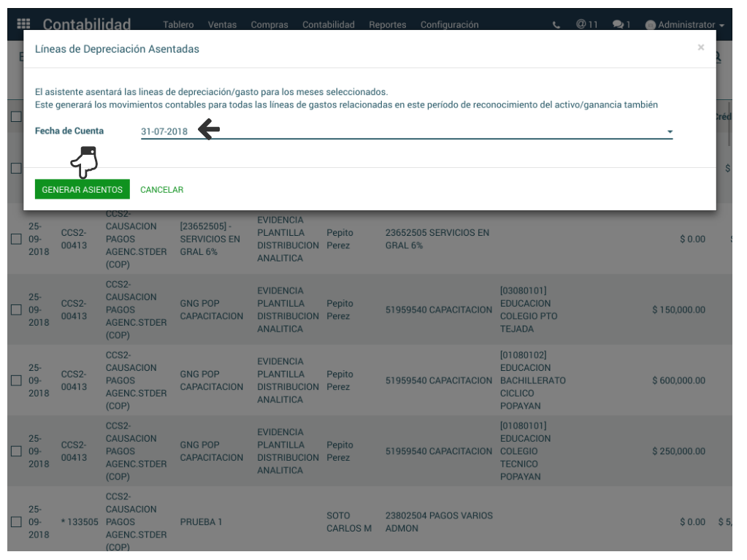
Task: Click the phone call icon in navbar
Action: pos(556,25)
